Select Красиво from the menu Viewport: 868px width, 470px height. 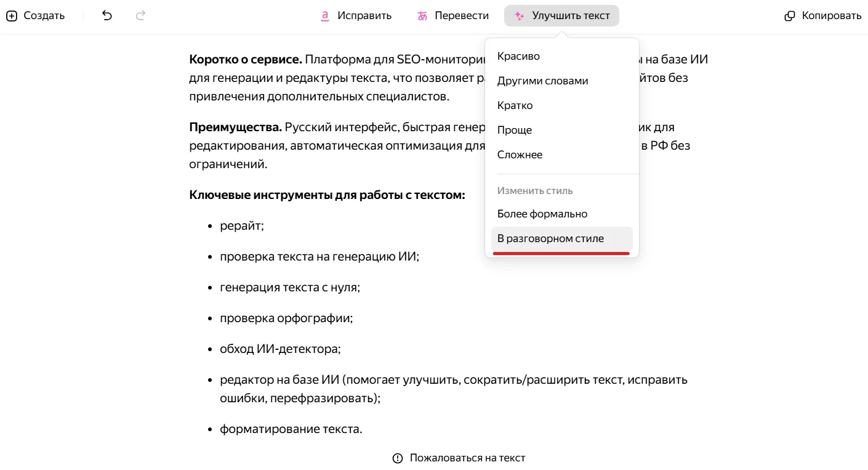coord(518,56)
